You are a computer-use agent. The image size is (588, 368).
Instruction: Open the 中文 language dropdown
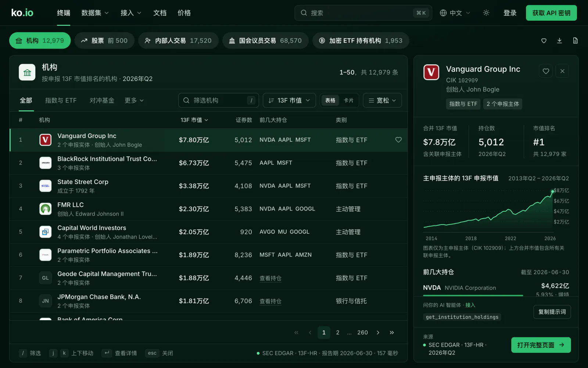coord(455,13)
